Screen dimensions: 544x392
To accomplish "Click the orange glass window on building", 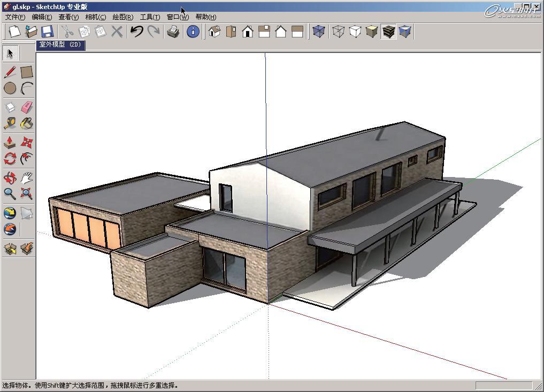I will [x=88, y=229].
